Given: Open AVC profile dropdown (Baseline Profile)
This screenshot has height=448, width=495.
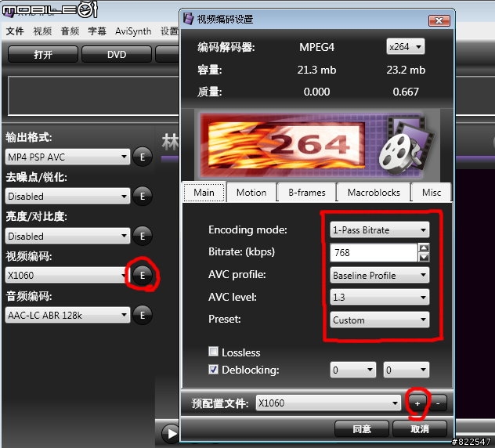Looking at the screenshot, I should (x=379, y=276).
